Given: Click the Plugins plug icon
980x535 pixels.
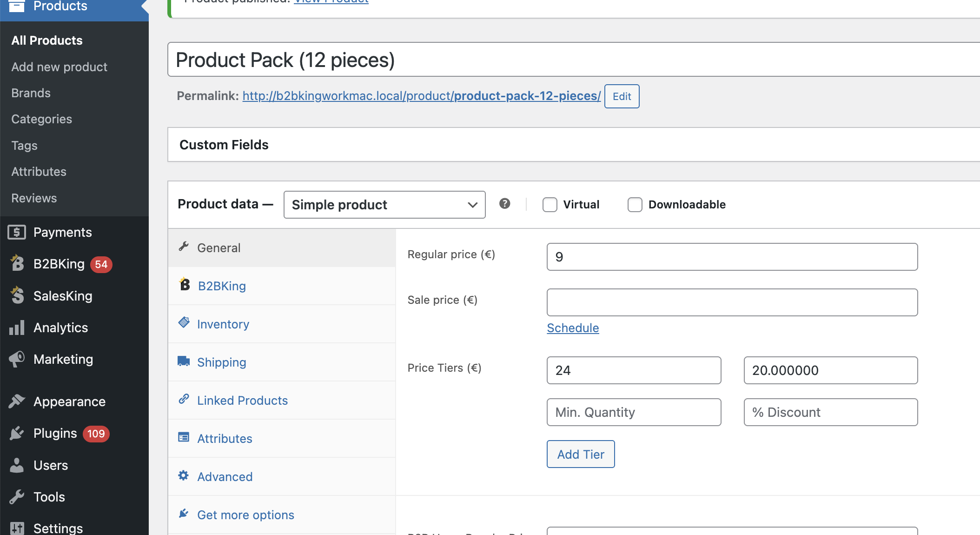Looking at the screenshot, I should click(17, 433).
